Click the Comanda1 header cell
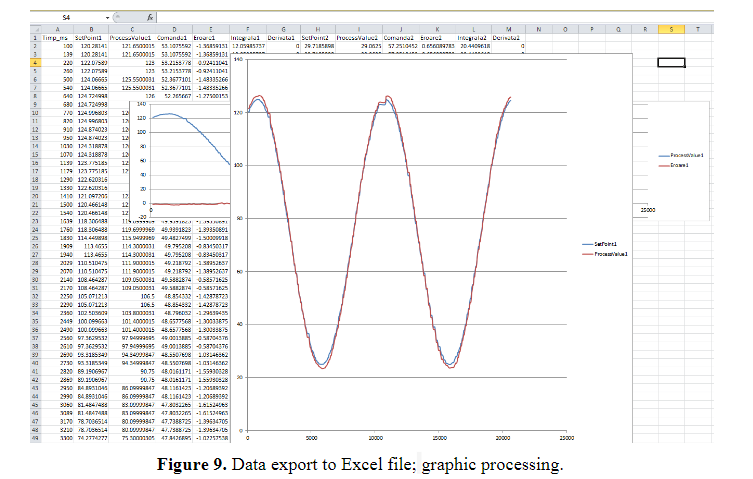The height and width of the screenshot is (479, 753). [x=174, y=39]
